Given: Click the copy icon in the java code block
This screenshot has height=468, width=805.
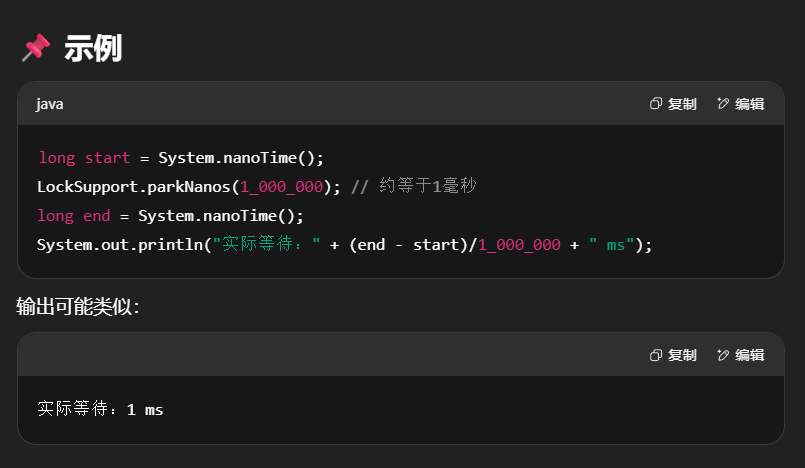Looking at the screenshot, I should click(x=656, y=104).
